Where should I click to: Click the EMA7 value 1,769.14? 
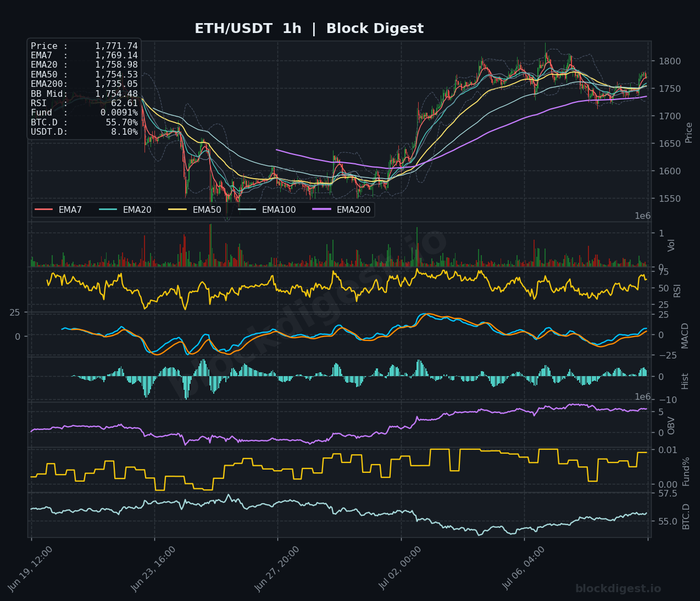click(x=116, y=56)
